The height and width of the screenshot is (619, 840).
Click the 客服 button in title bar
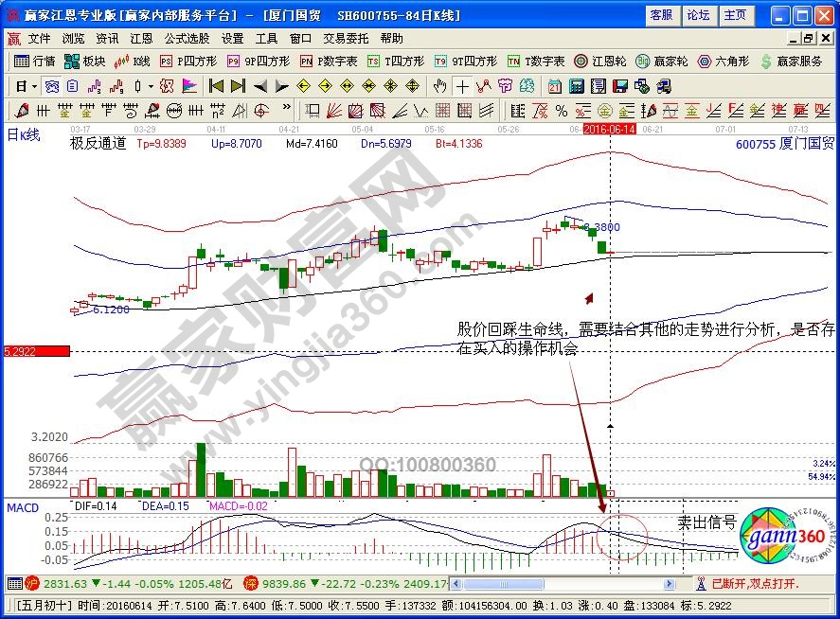(x=661, y=15)
